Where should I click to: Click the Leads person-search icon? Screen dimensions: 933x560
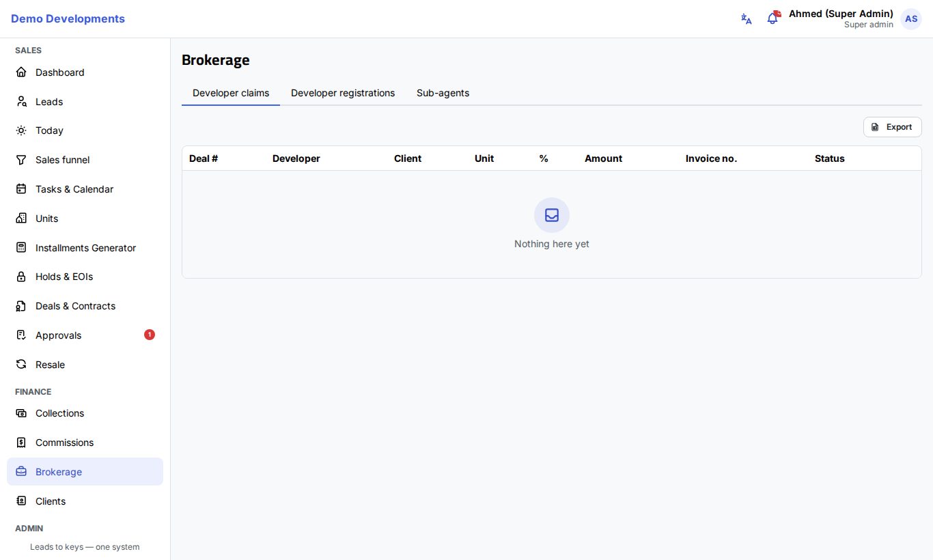pyautogui.click(x=21, y=102)
